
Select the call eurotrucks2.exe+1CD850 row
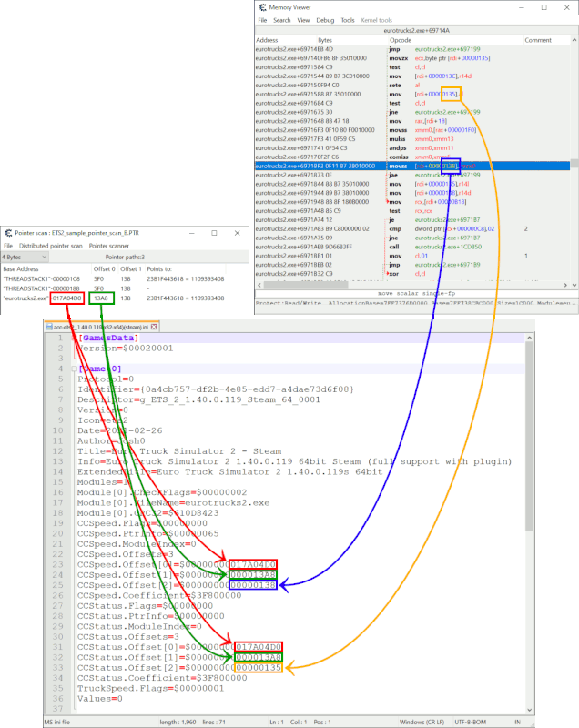click(412, 247)
